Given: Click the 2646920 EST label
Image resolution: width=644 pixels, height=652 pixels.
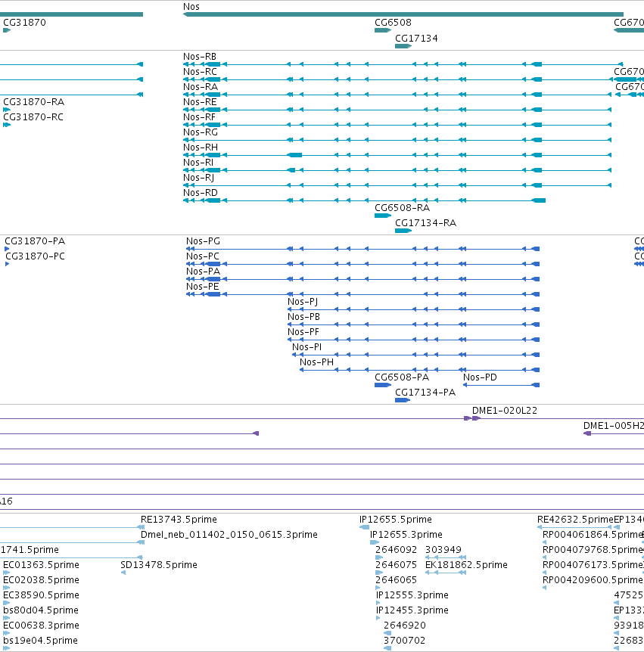Looking at the screenshot, I should point(404,625).
